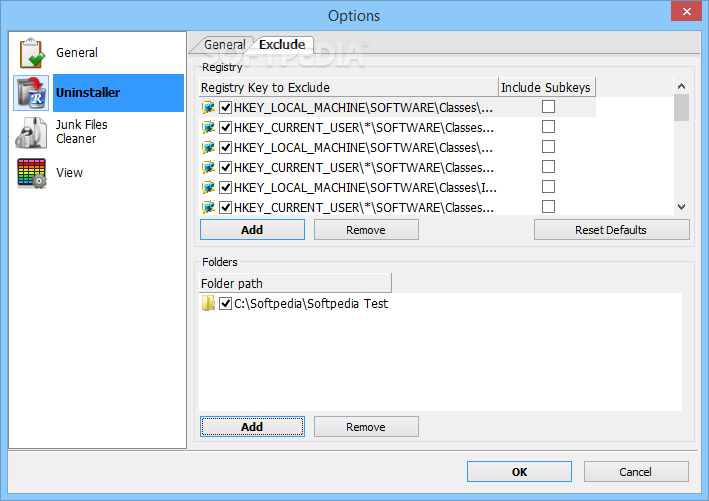Click the registry icon of the first row
This screenshot has width=709, height=501.
tap(208, 108)
